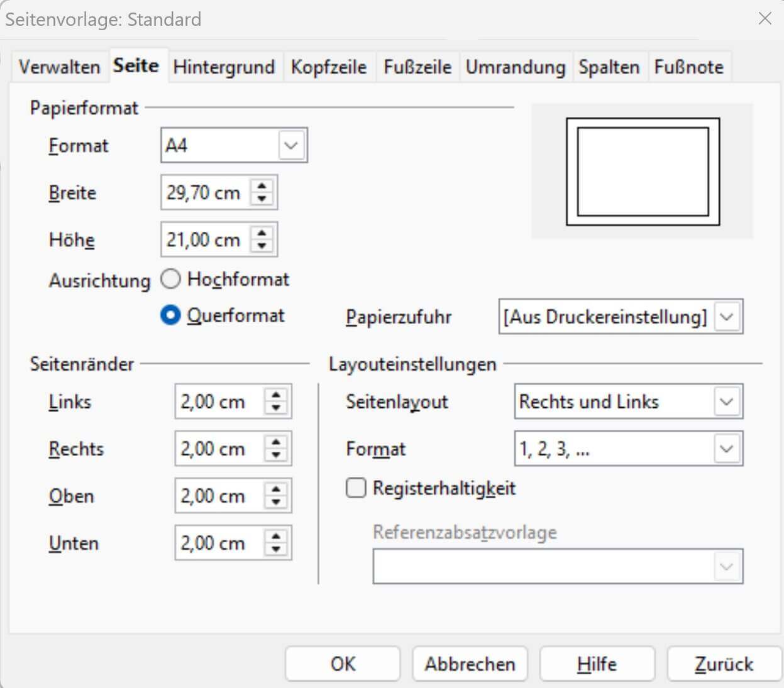Image resolution: width=784 pixels, height=688 pixels.
Task: Select the Spalten tab
Action: click(x=608, y=67)
